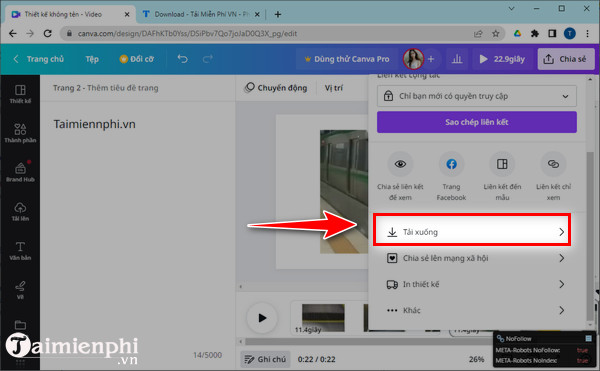This screenshot has height=371, width=600.
Task: Bookmark this page with the star icon
Action: 496,34
